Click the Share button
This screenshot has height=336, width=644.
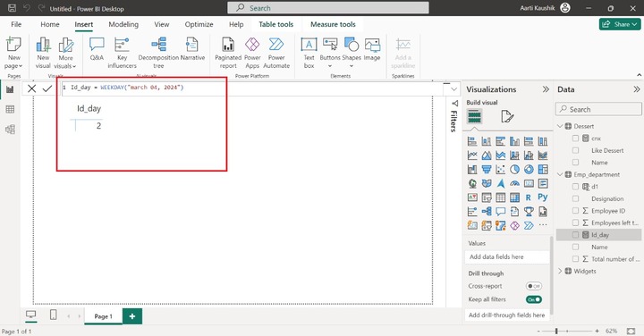(x=620, y=24)
